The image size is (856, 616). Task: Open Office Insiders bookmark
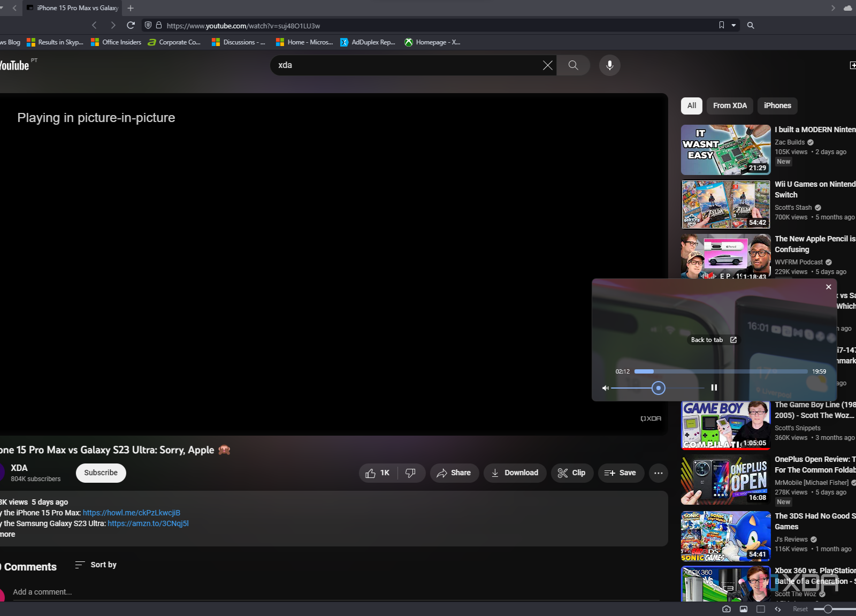(x=116, y=42)
